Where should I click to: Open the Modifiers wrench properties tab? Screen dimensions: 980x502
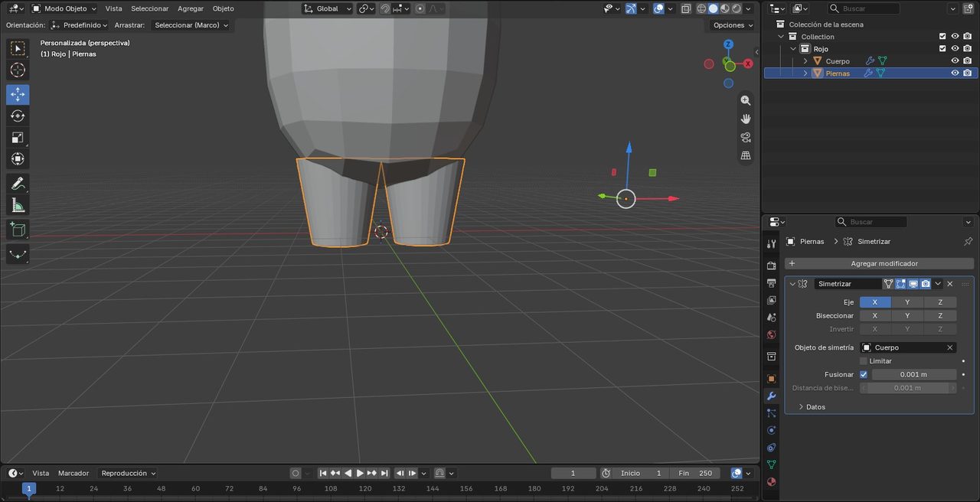click(x=771, y=396)
